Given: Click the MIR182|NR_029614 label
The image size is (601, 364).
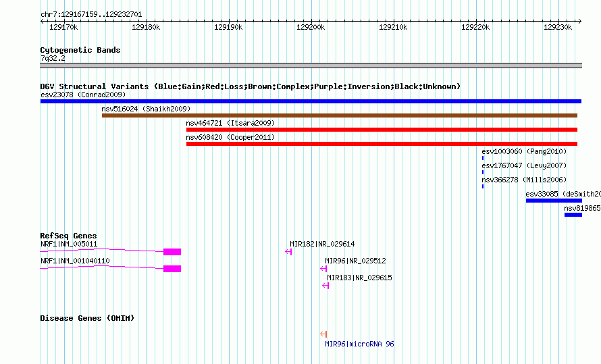Looking at the screenshot, I should [x=322, y=244].
